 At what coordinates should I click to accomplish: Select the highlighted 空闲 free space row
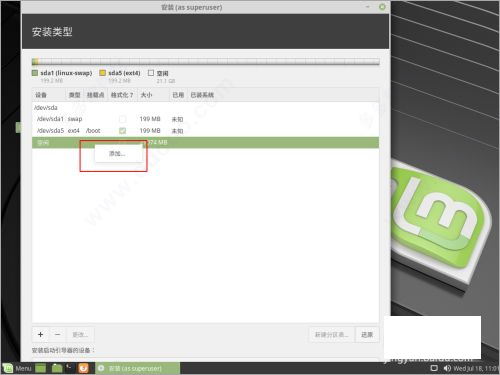click(205, 142)
